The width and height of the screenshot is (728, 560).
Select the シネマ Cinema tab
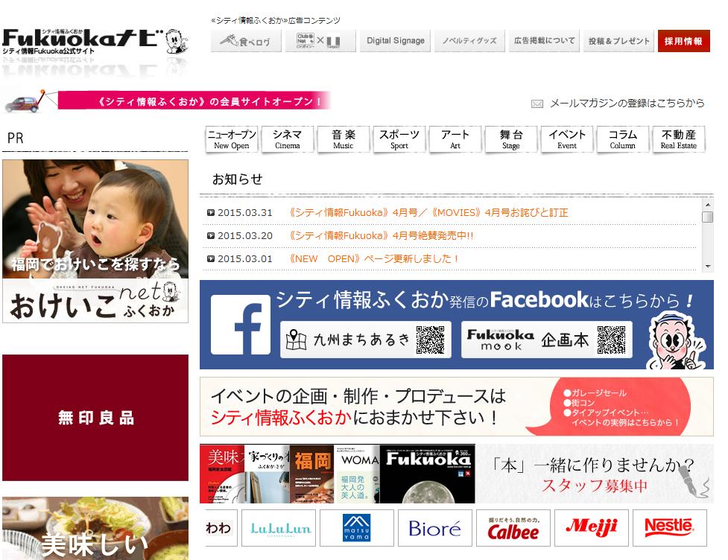288,139
